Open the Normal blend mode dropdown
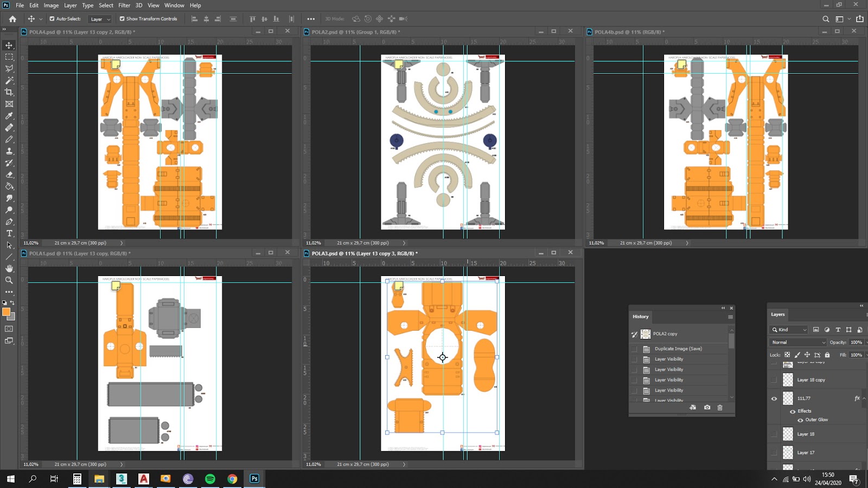 tap(797, 342)
